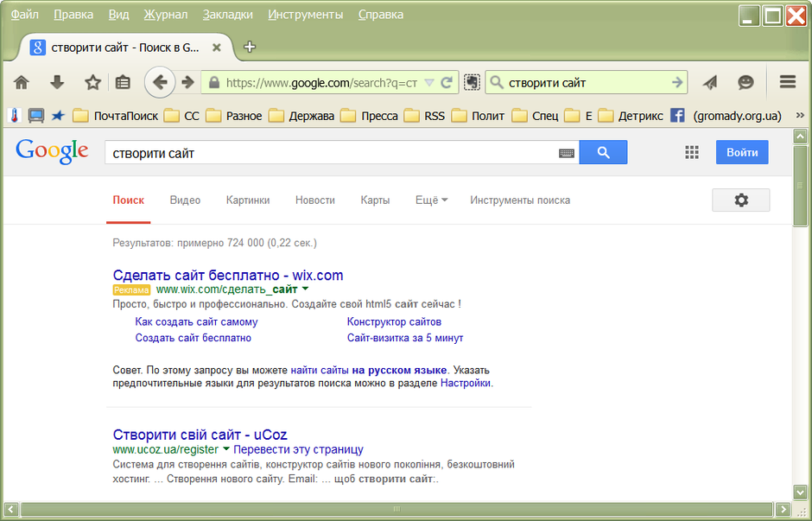Screen dimensions: 812x521
Task: Click the paper plane share icon
Action: [710, 82]
